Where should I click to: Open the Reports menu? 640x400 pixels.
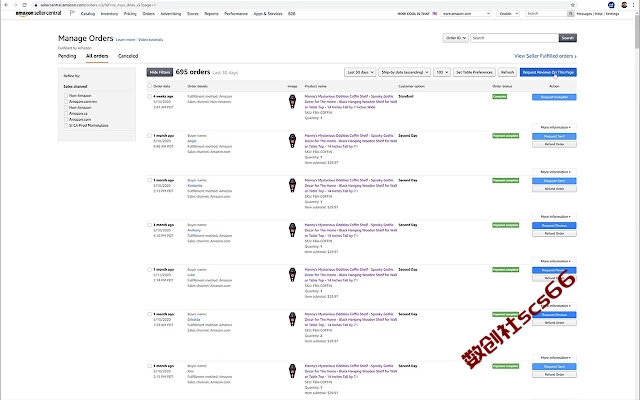pos(211,13)
